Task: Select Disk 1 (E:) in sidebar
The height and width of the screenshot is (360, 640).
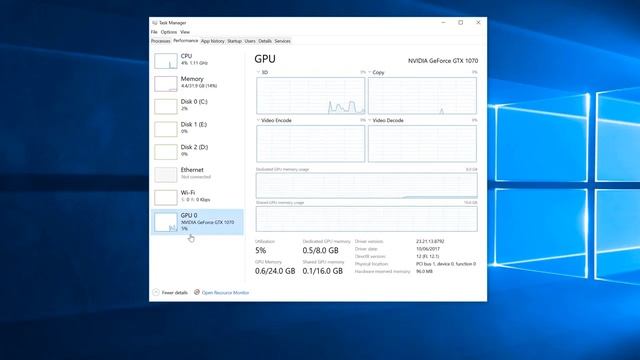Action: [198, 129]
